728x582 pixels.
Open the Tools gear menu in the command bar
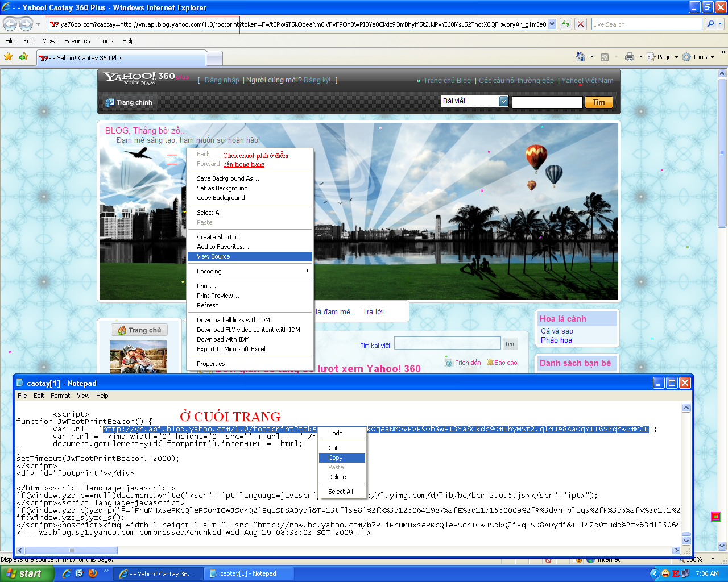(x=698, y=57)
